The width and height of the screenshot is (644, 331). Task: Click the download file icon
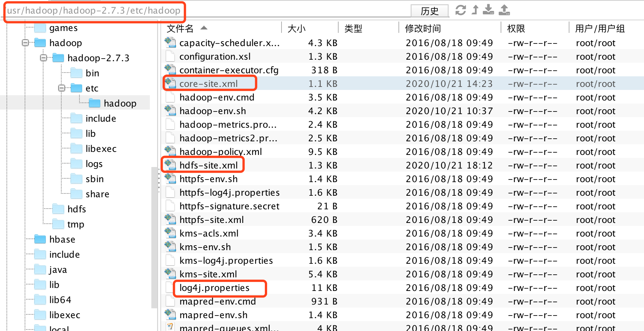click(x=488, y=10)
